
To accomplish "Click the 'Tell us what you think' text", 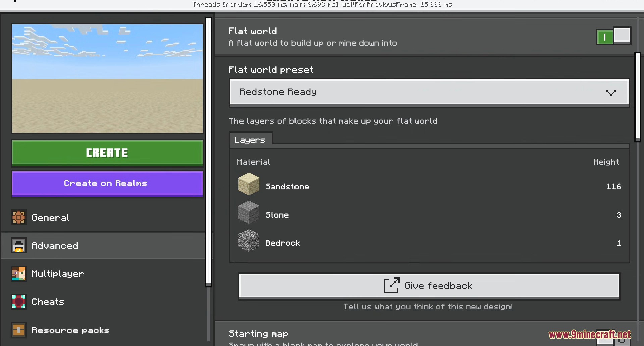I will (428, 307).
